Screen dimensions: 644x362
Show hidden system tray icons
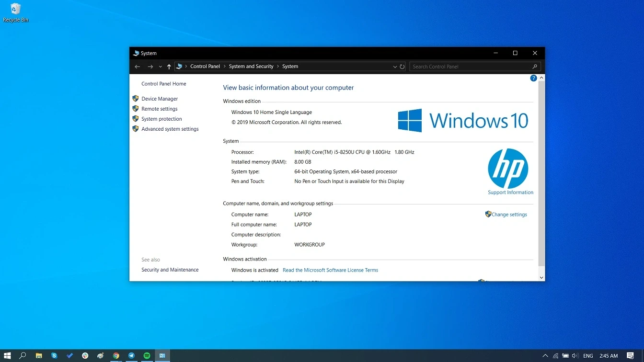pos(545,356)
